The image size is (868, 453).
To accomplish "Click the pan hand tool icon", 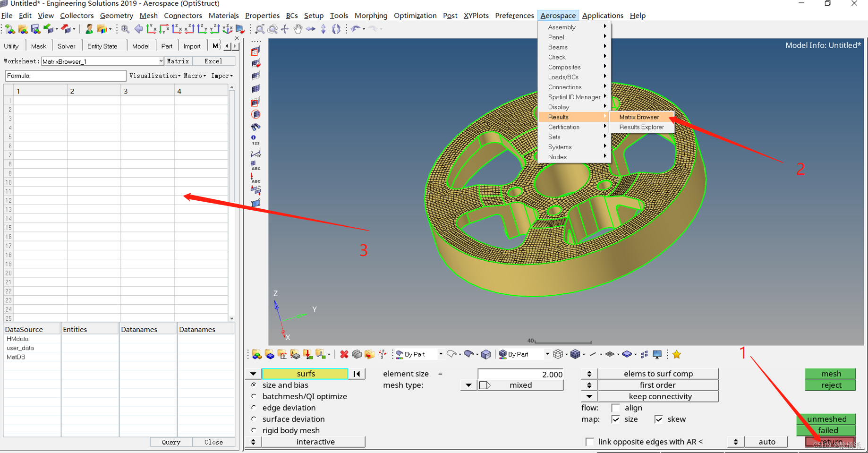I will click(x=298, y=29).
